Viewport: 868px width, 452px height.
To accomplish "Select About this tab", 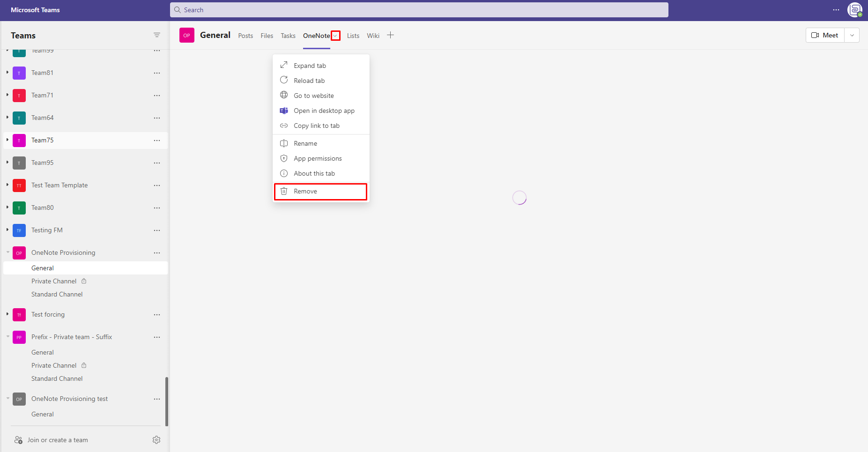I will coord(321,173).
